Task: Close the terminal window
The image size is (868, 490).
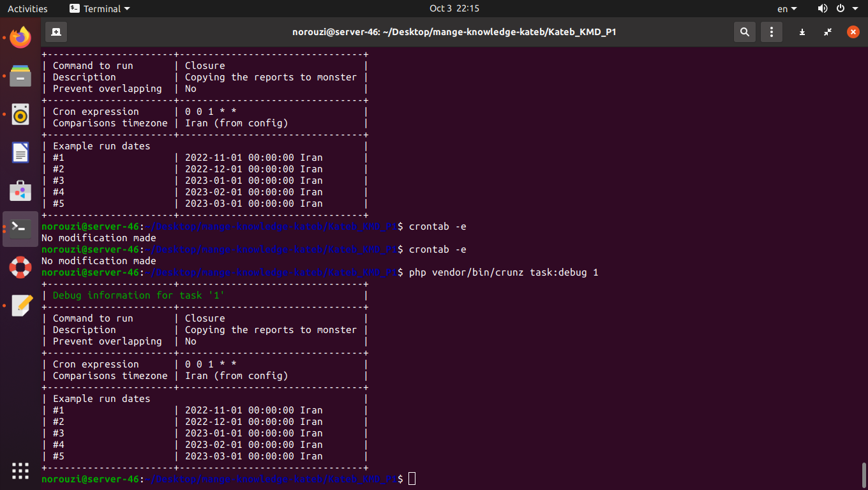Action: pyautogui.click(x=853, y=32)
